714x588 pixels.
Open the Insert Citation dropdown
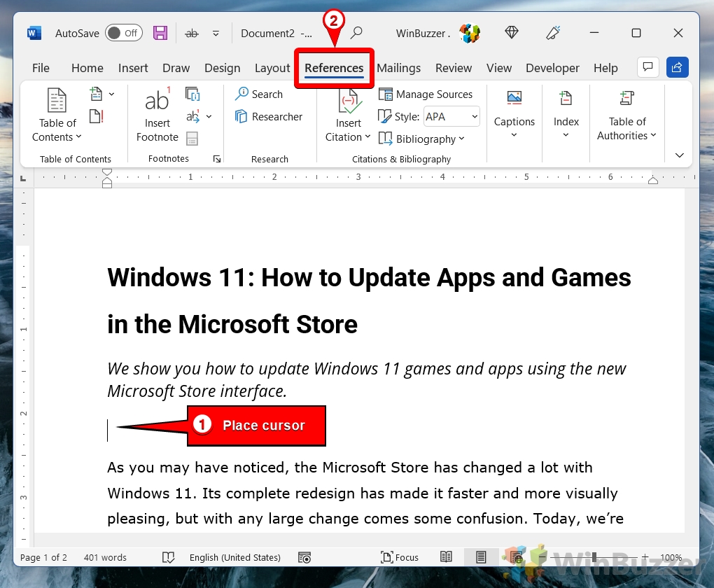(x=349, y=115)
